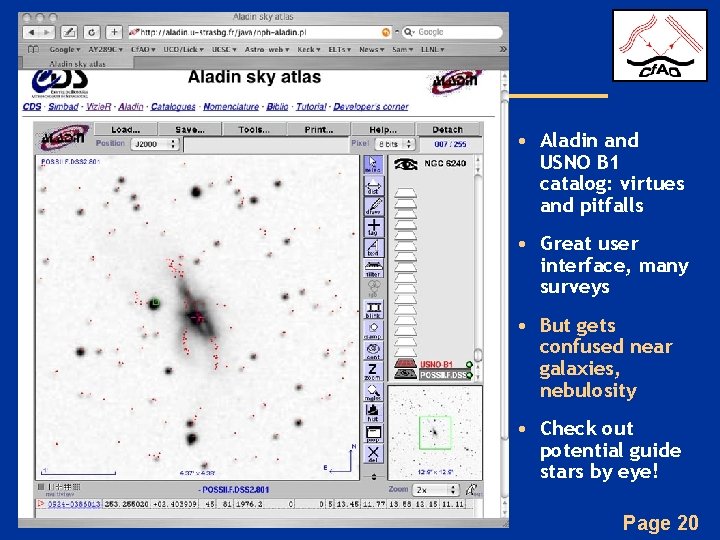Viewport: 720px width, 540px height.
Task: Open the UCSC bookmarks menu
Action: click(224, 50)
